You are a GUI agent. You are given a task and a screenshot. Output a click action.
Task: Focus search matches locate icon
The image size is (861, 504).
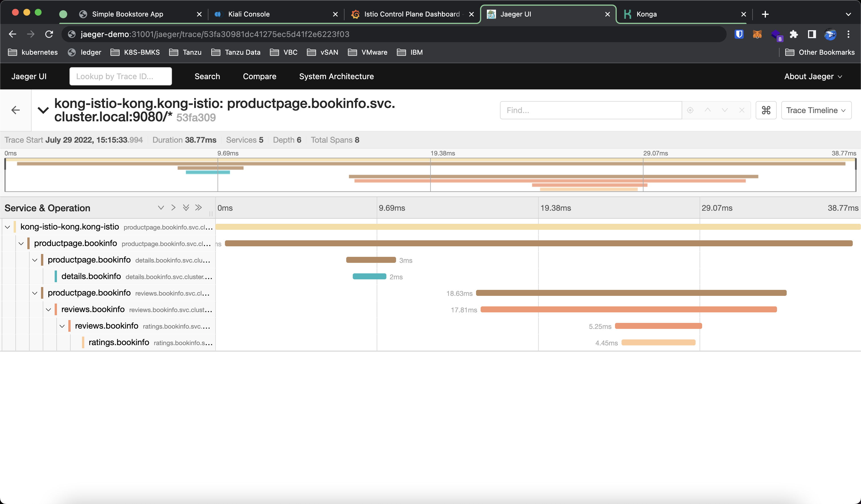click(690, 110)
